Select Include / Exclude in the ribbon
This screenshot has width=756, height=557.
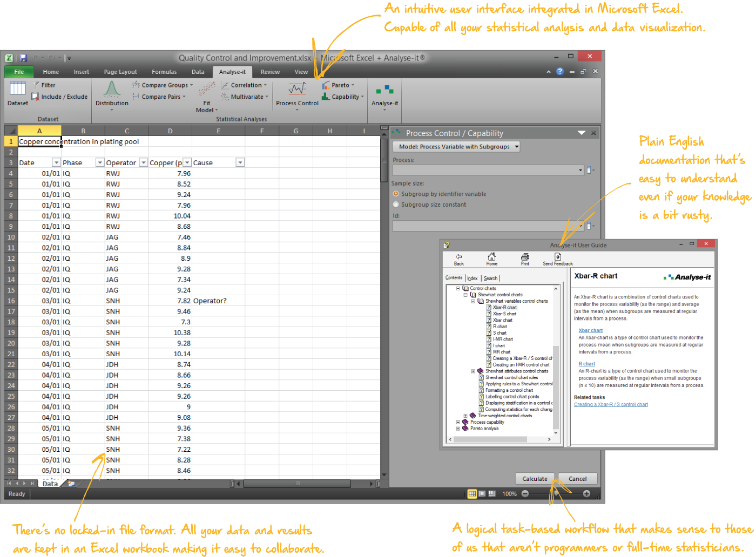59,97
